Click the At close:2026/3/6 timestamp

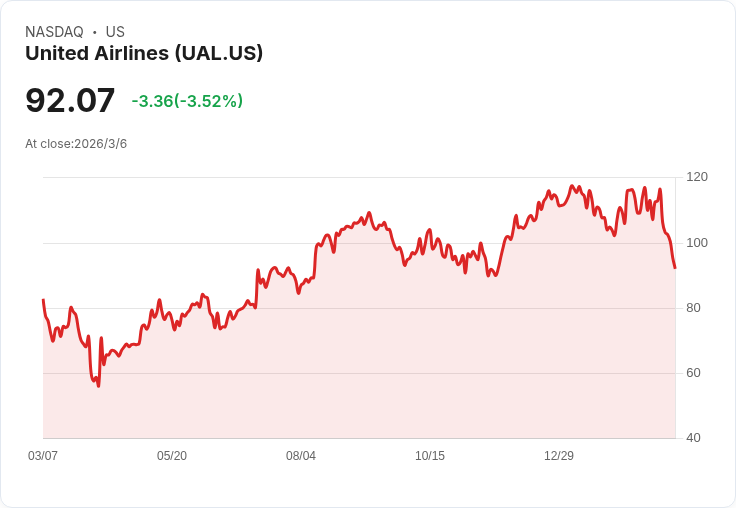76,144
